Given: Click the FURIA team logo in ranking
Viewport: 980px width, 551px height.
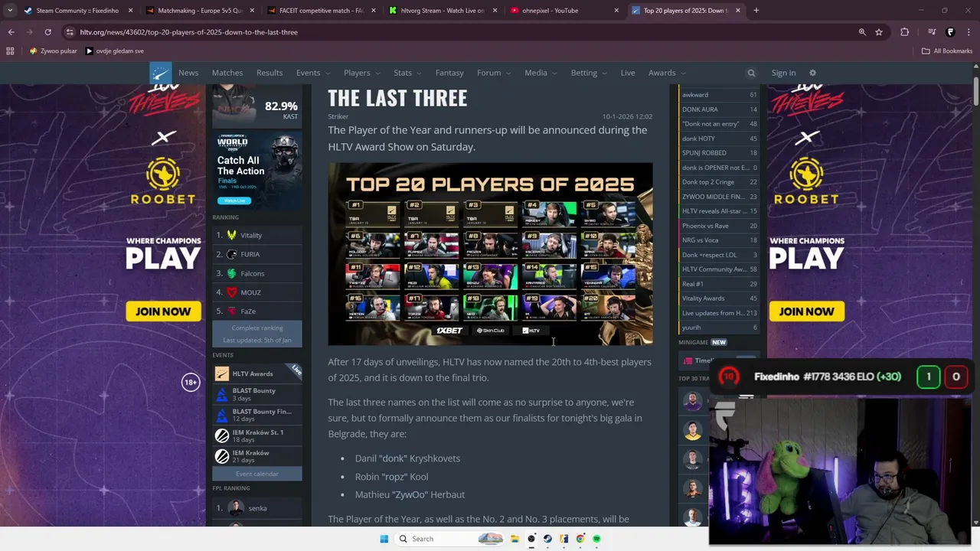Looking at the screenshot, I should tap(232, 254).
